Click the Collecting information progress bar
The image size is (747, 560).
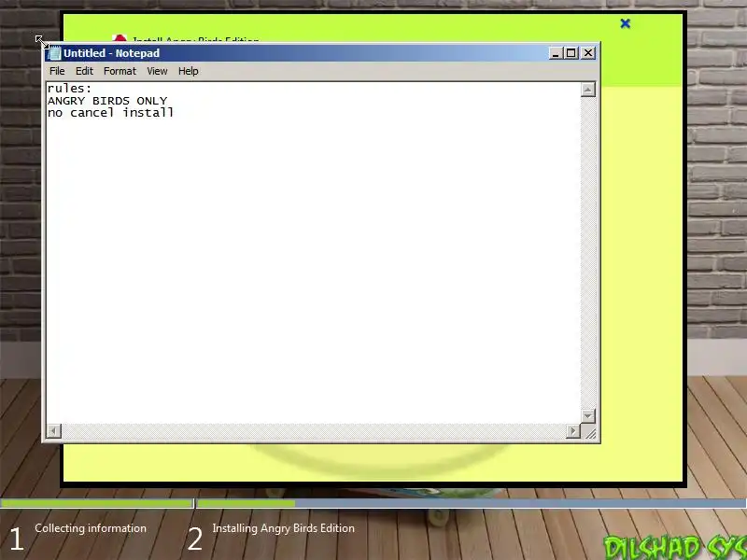point(97,503)
